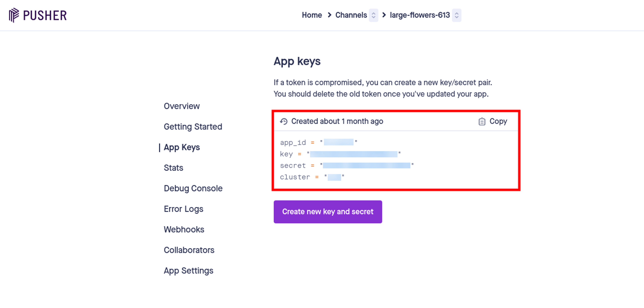Viewport: 644px width, 308px height.
Task: Click the history clock icon by Created
Action: (x=284, y=121)
